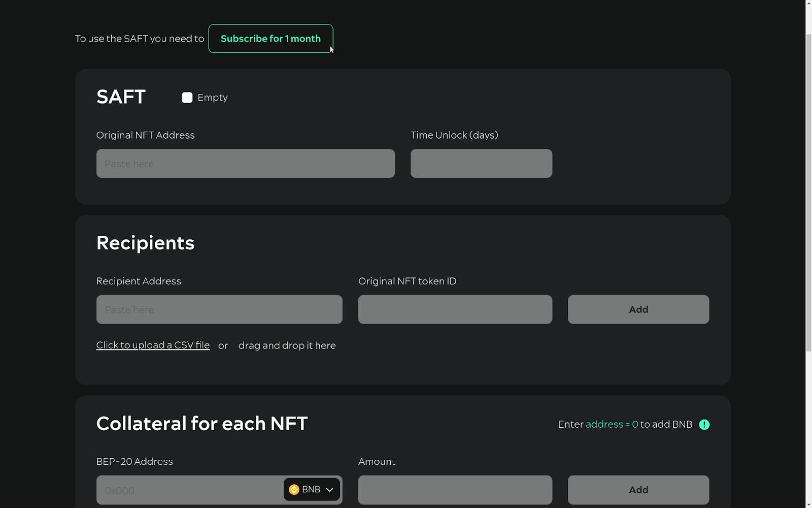Focus the Recipient Address input
The image size is (812, 508).
click(x=219, y=309)
